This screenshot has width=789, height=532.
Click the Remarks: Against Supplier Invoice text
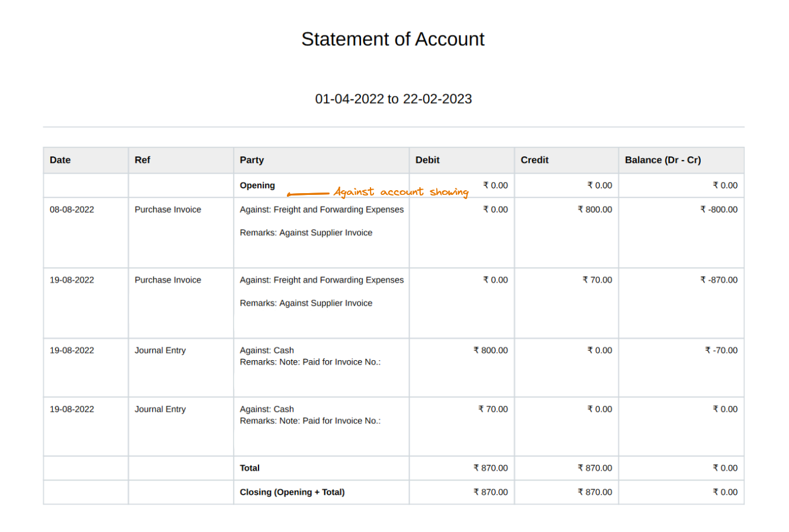coord(306,232)
